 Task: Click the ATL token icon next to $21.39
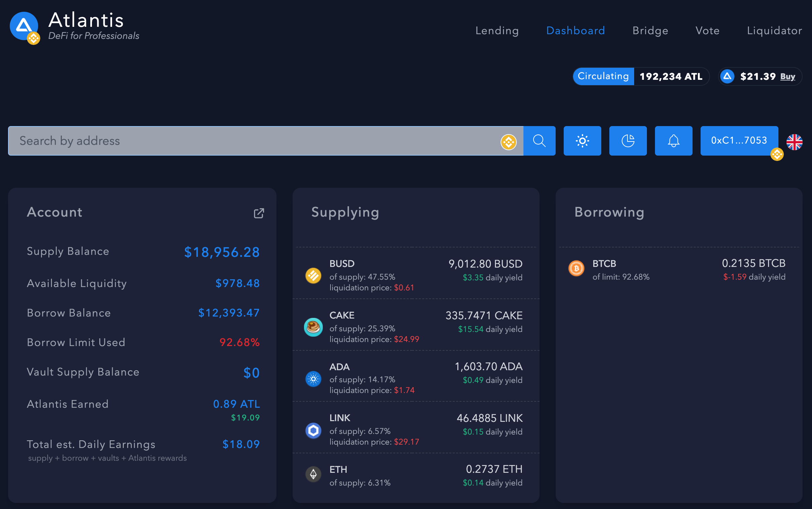[x=727, y=76]
